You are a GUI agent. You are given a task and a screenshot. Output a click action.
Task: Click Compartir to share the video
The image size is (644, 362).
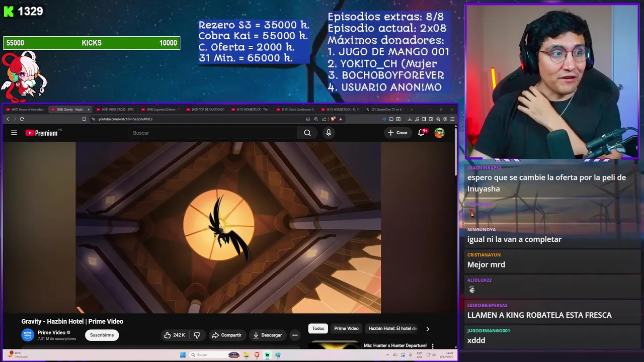coord(227,335)
